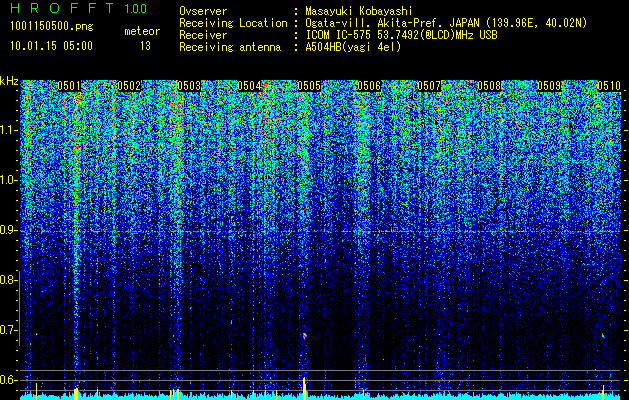Click the tallest yellow spike under the 0505 marker
629x400 pixels.
pyautogui.click(x=304, y=386)
